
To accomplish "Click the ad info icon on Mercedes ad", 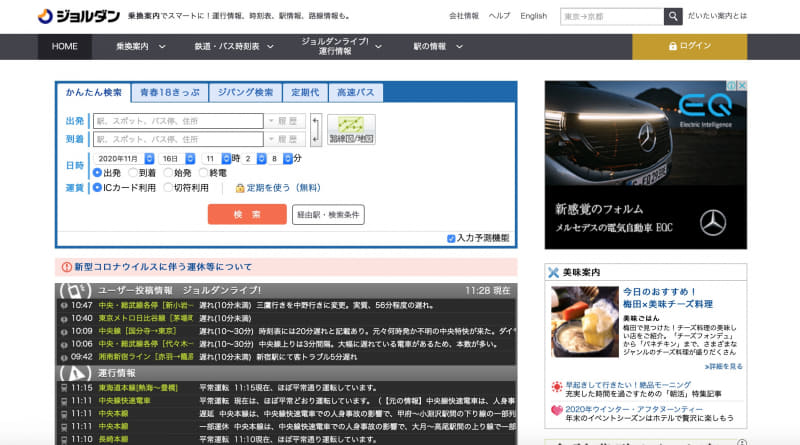I will (x=732, y=85).
